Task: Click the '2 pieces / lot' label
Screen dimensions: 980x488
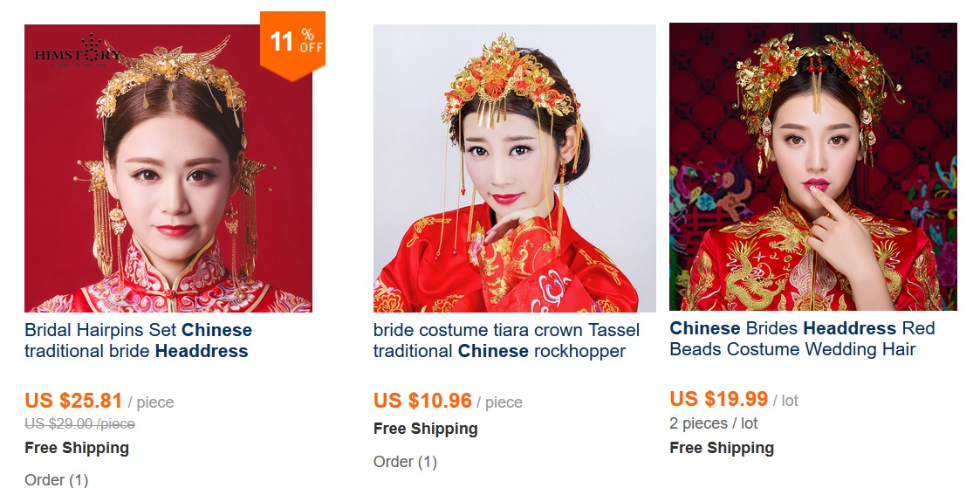Action: pyautogui.click(x=713, y=423)
